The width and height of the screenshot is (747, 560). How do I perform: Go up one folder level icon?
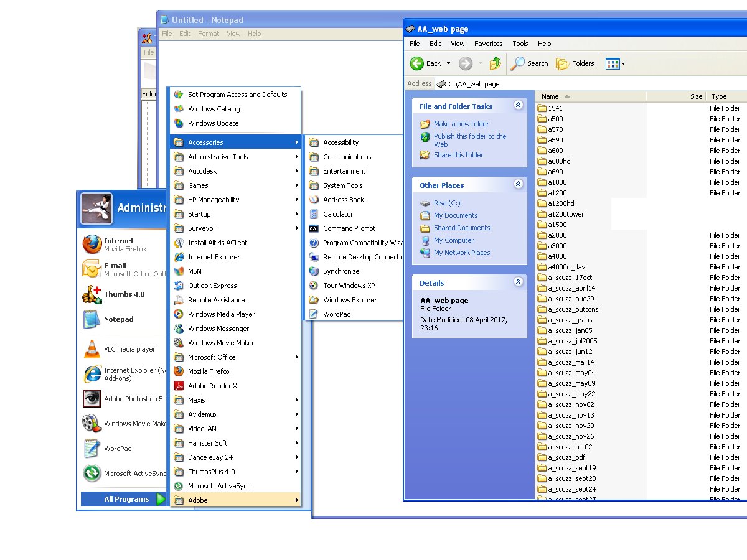[x=496, y=63]
